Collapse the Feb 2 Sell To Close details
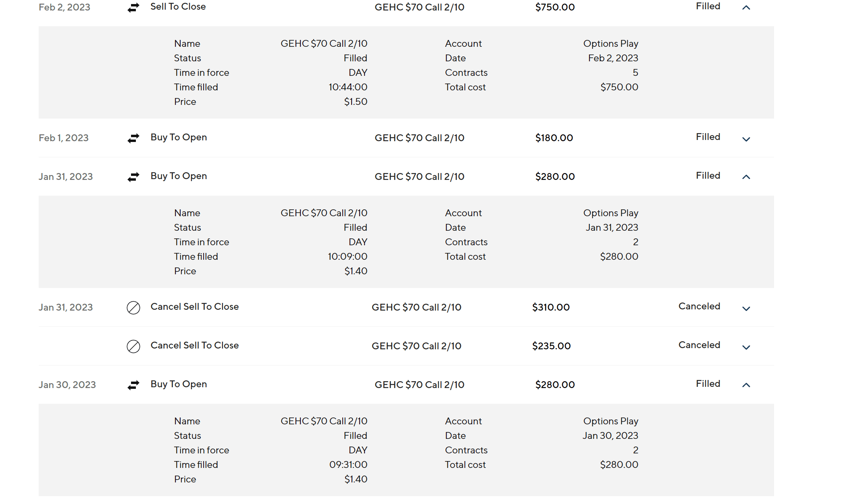 (x=746, y=8)
